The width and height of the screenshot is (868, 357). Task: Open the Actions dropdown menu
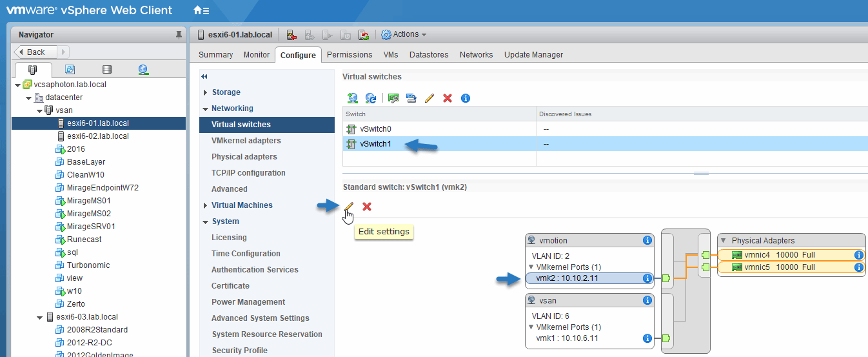click(x=404, y=34)
